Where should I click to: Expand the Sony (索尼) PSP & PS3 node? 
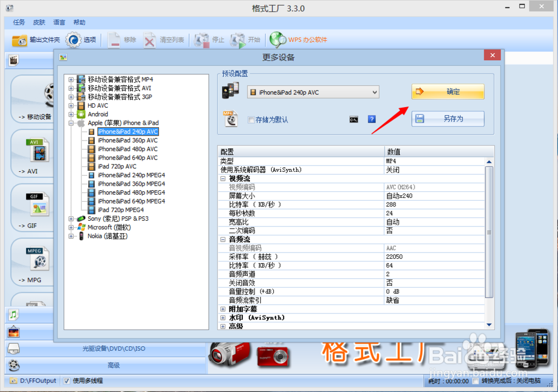(71, 219)
